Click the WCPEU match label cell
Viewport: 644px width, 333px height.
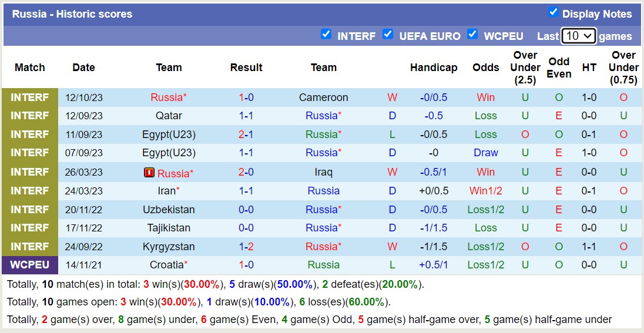pos(30,265)
